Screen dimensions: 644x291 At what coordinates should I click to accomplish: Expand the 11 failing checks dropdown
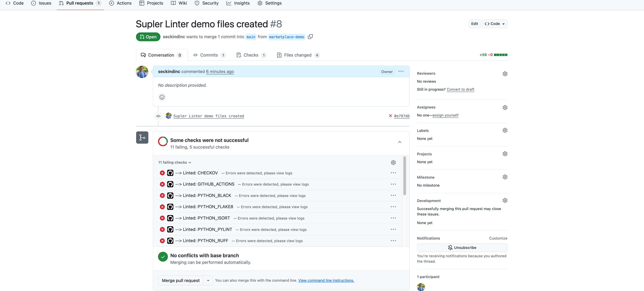[175, 162]
